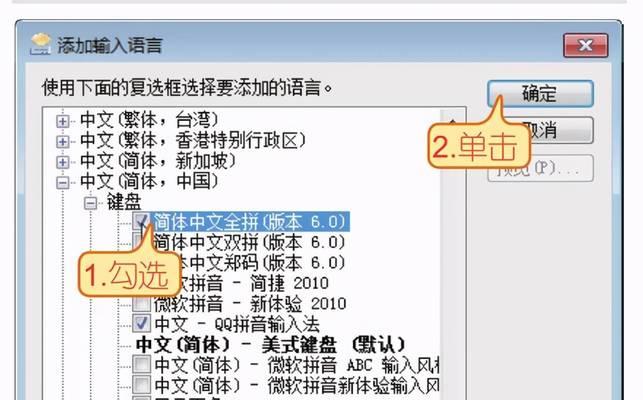Close the 添加输入语言 dialog
This screenshot has width=643, height=400.
pos(586,45)
